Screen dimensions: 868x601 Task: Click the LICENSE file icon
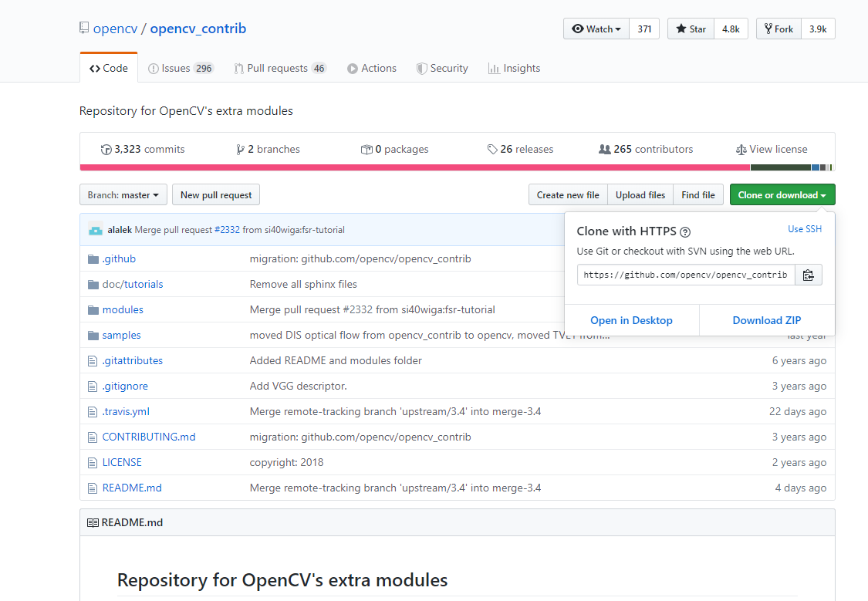pos(93,463)
